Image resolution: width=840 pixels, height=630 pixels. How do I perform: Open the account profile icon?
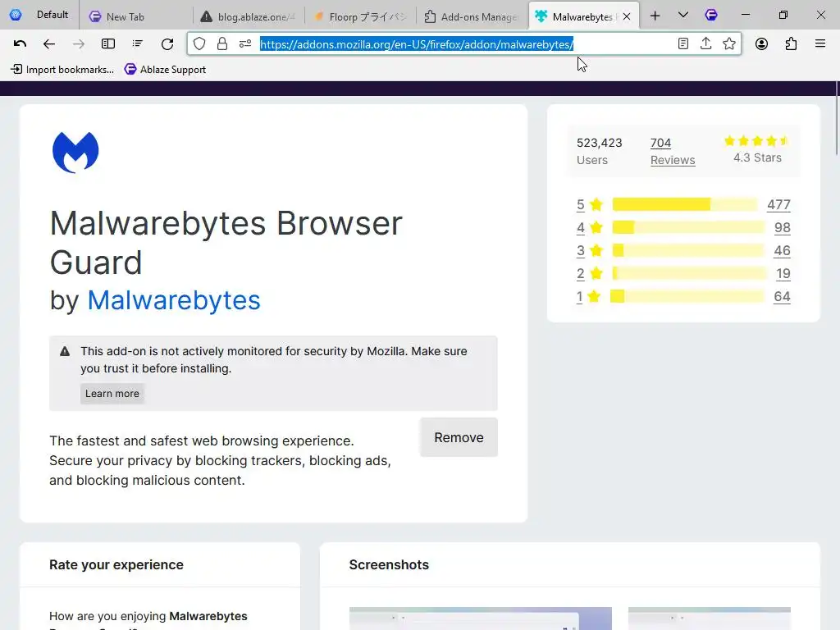[762, 44]
